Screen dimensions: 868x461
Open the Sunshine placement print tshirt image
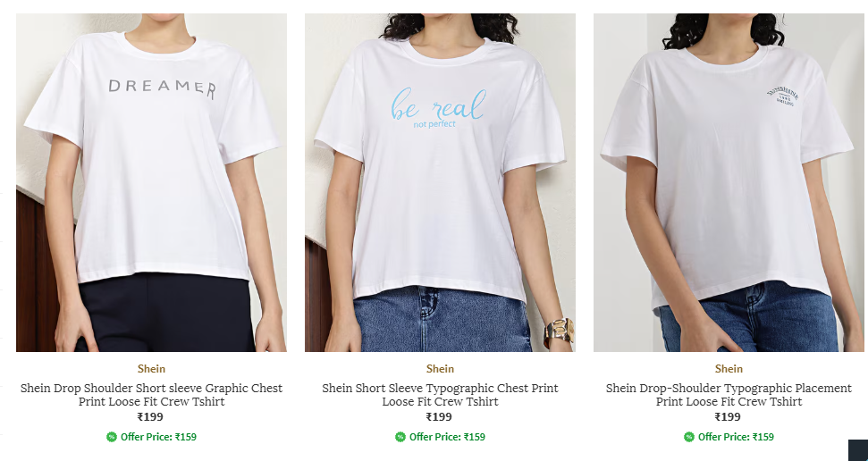[729, 182]
